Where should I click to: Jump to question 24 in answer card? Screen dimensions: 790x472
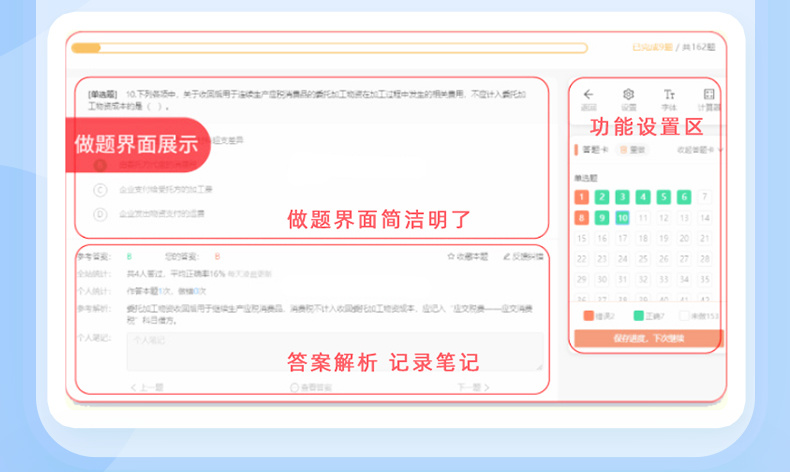622,259
